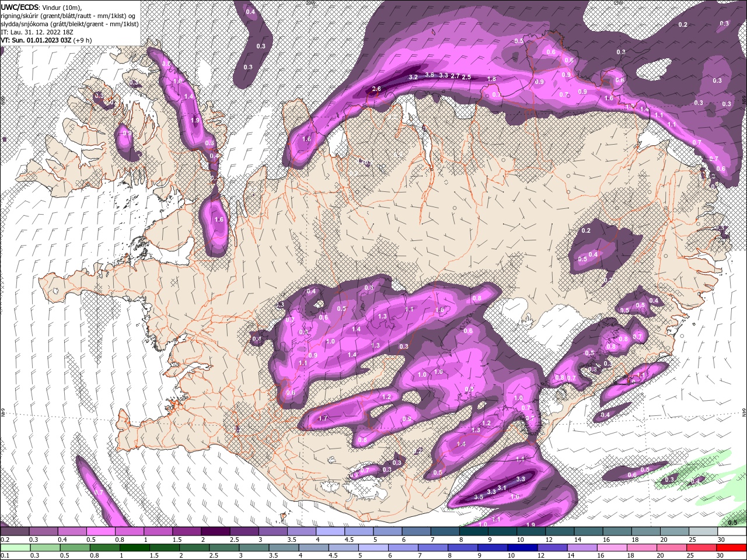Pick the bright red 30 swatch in rain scale
Viewport: 747px width, 560px height.
click(x=731, y=548)
